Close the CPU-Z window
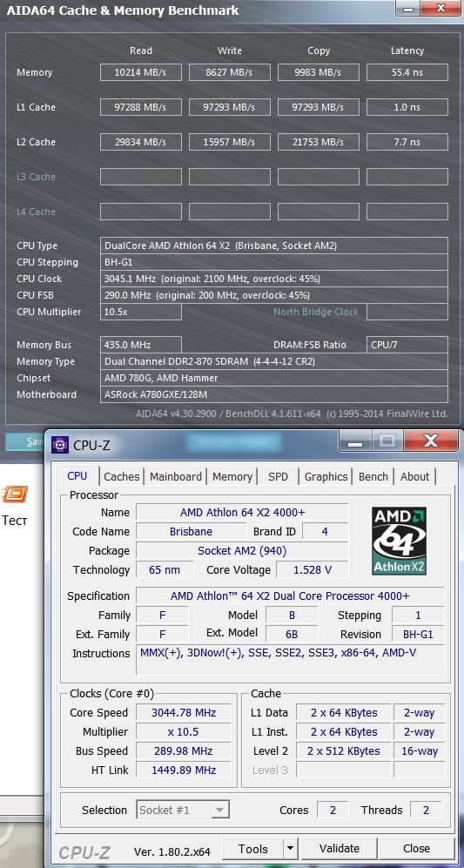The height and width of the screenshot is (868, 464). click(431, 441)
